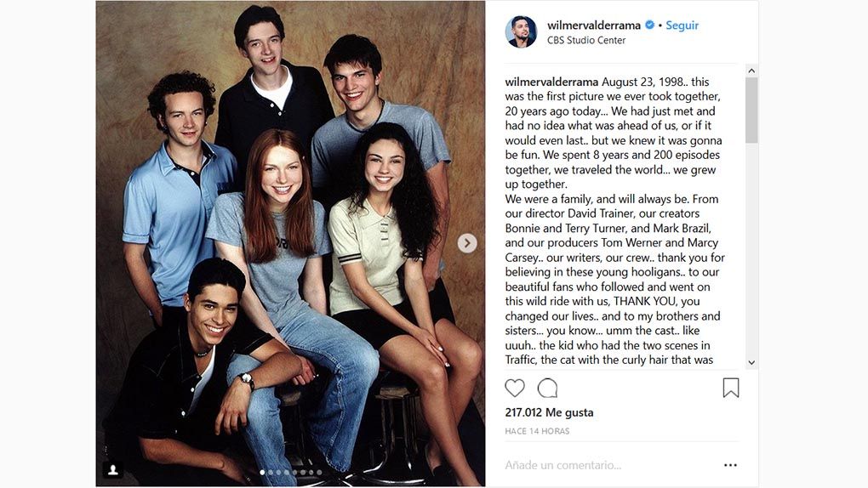The height and width of the screenshot is (488, 868).
Task: Open comments via the speech bubble icon
Action: coord(548,389)
